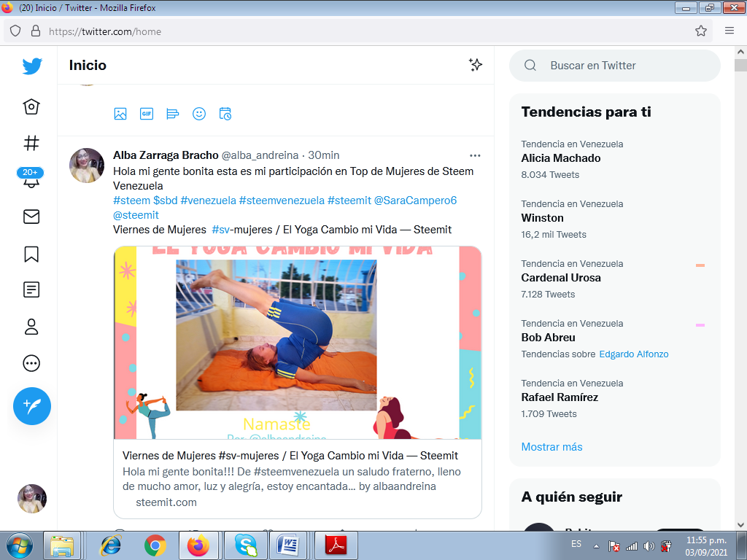Schedule tweet with calendar icon

[x=225, y=114]
